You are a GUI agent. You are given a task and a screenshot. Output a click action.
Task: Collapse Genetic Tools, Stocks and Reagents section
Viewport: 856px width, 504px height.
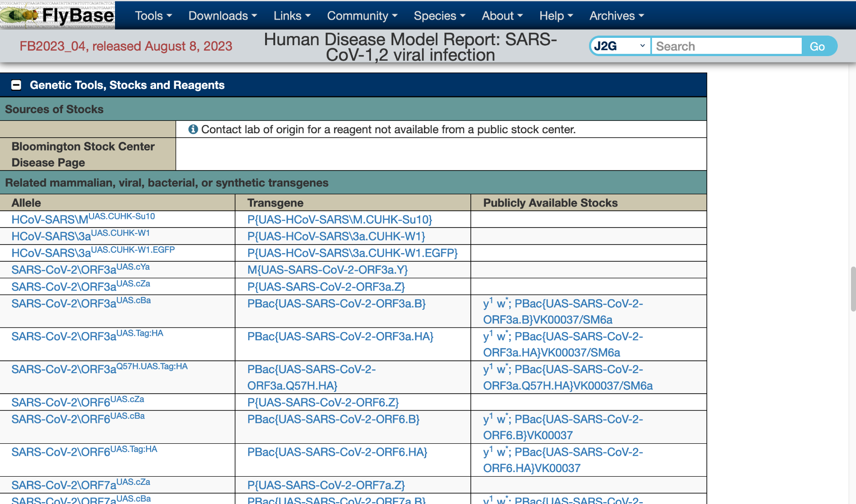coord(16,85)
